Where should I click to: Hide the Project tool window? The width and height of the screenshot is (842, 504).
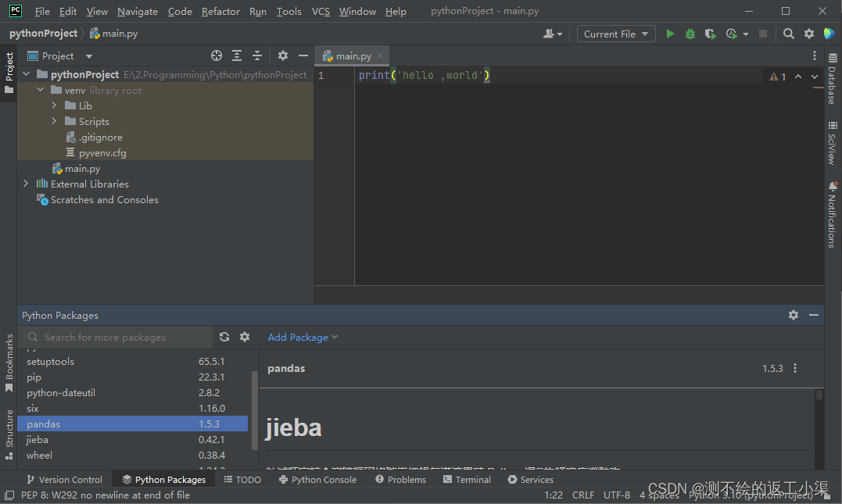tap(303, 55)
